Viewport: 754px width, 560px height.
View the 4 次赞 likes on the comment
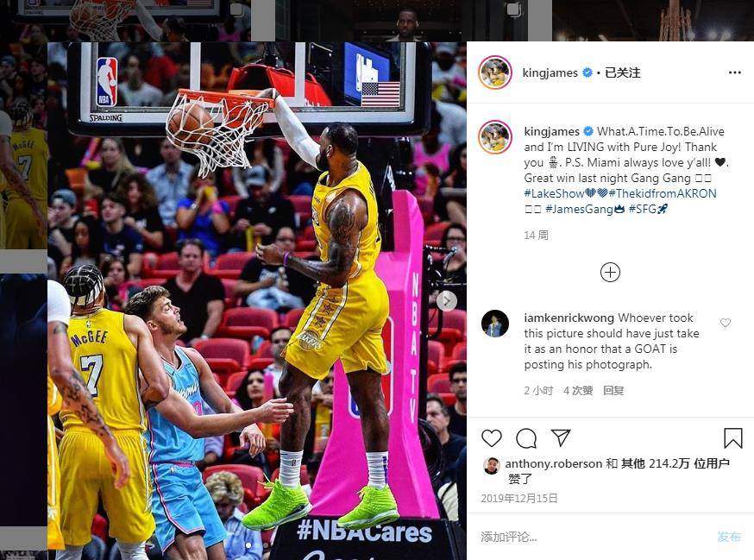578,390
